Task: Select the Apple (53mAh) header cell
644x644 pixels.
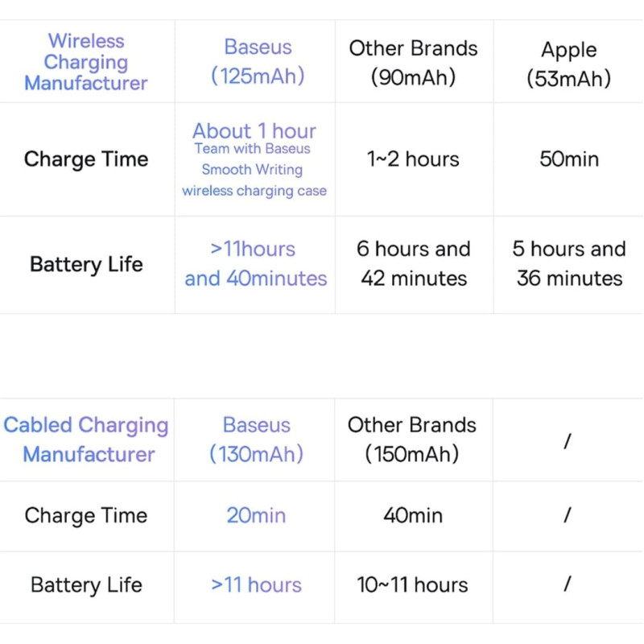Action: (569, 64)
